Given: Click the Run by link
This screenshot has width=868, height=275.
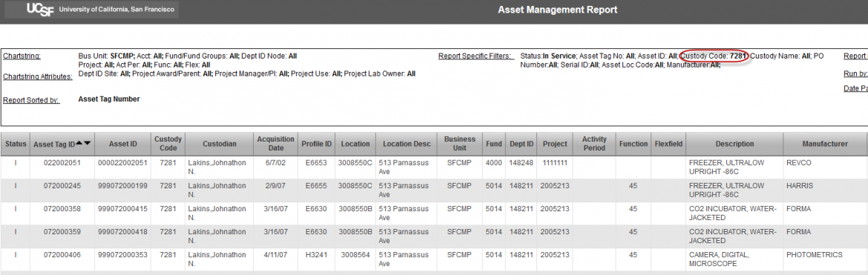Looking at the screenshot, I should (855, 73).
